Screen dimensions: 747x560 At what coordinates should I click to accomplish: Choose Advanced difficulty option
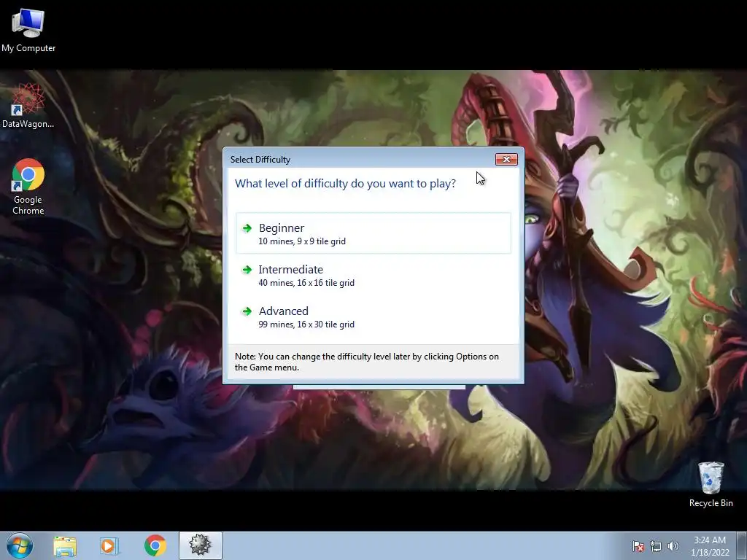pyautogui.click(x=373, y=316)
